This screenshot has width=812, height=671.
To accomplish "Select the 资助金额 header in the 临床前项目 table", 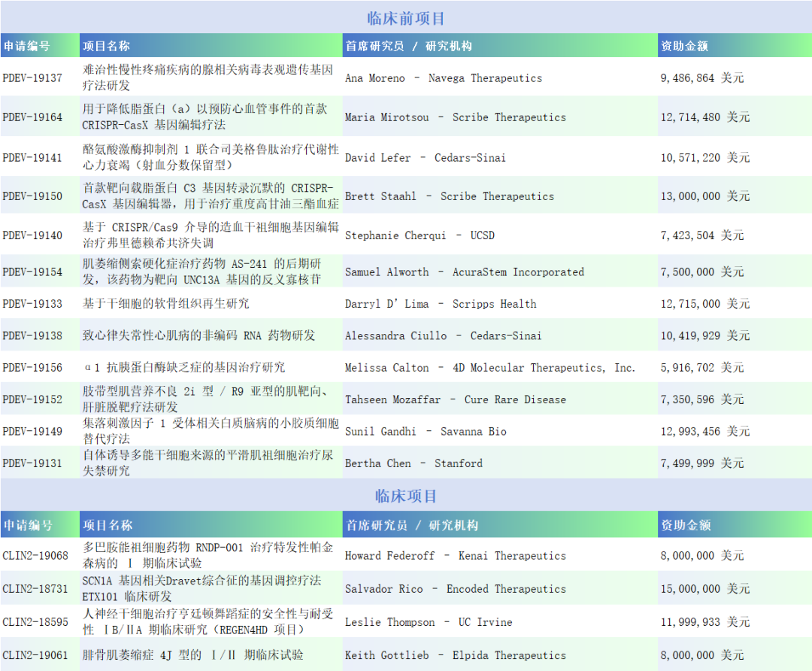I will (x=684, y=46).
